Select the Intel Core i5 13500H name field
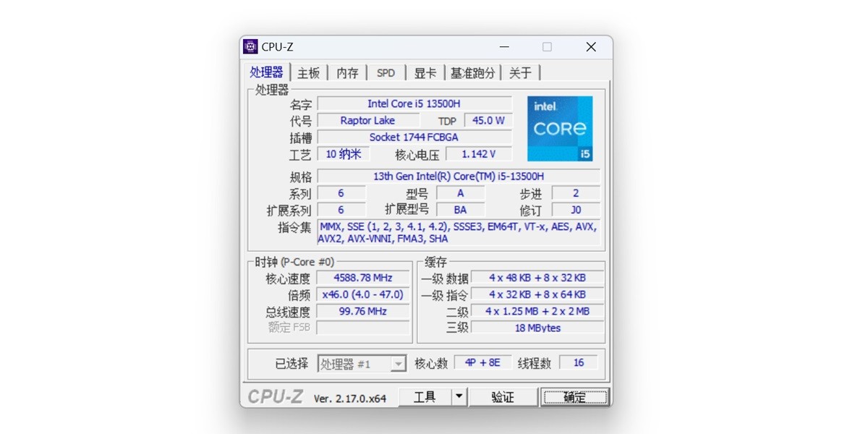 (x=417, y=103)
